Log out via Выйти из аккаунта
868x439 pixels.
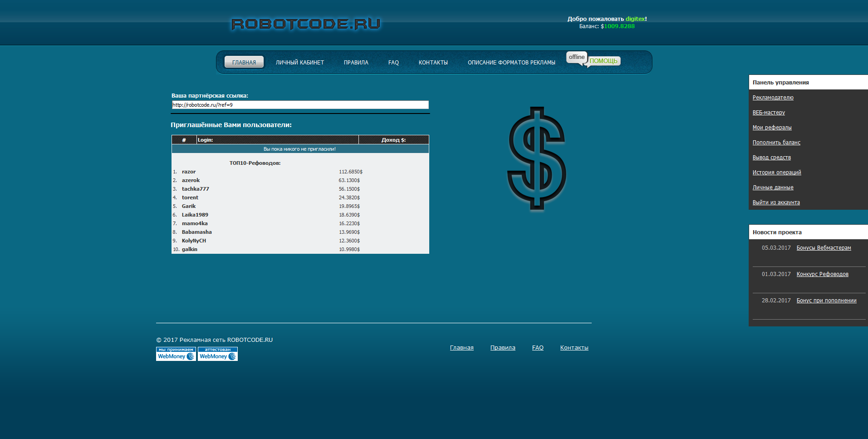(776, 202)
